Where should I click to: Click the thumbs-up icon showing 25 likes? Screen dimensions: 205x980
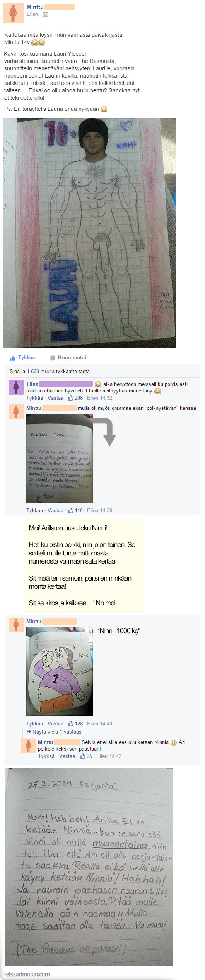pos(82,756)
